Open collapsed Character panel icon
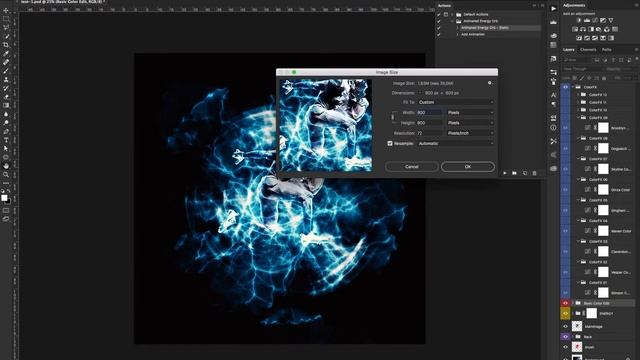This screenshot has width=640, height=360. tap(553, 95)
